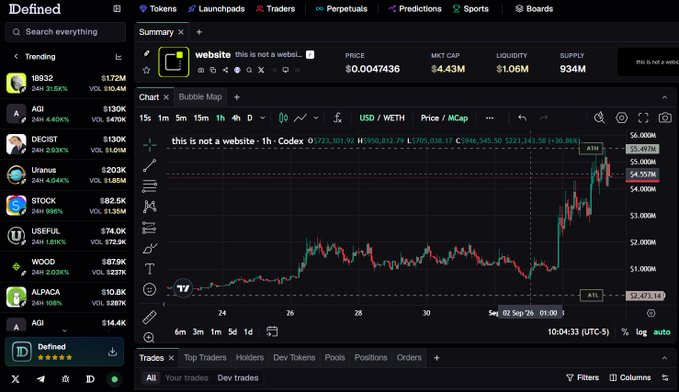
Task: Switch to the Top Traders tab
Action: [205, 357]
